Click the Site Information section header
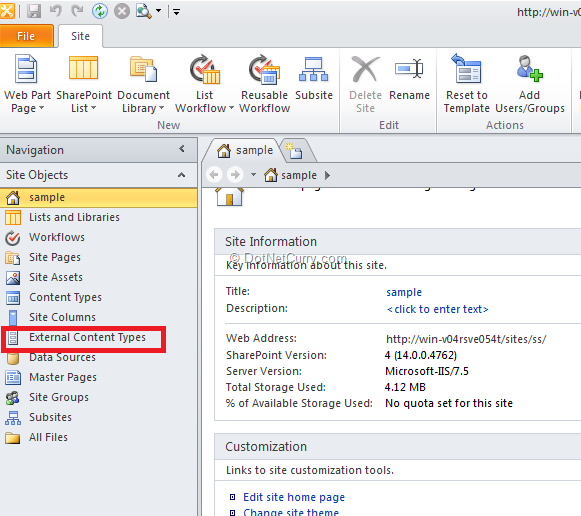Image resolution: width=581 pixels, height=516 pixels. pos(398,242)
